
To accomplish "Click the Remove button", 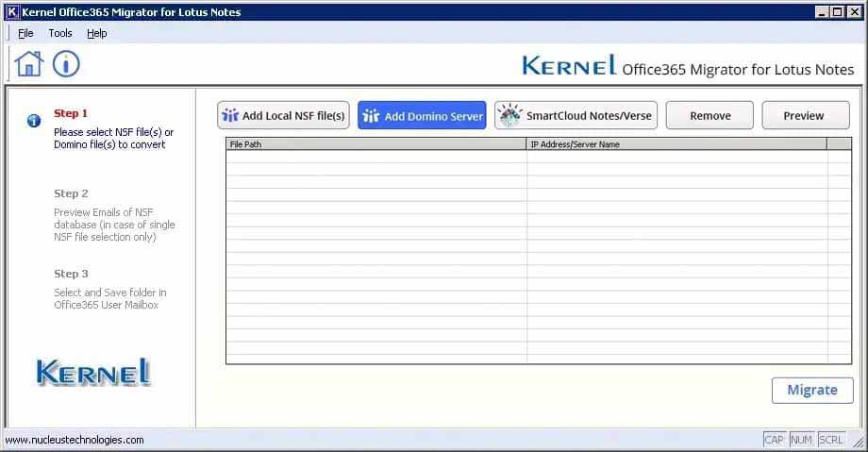I will tap(709, 115).
